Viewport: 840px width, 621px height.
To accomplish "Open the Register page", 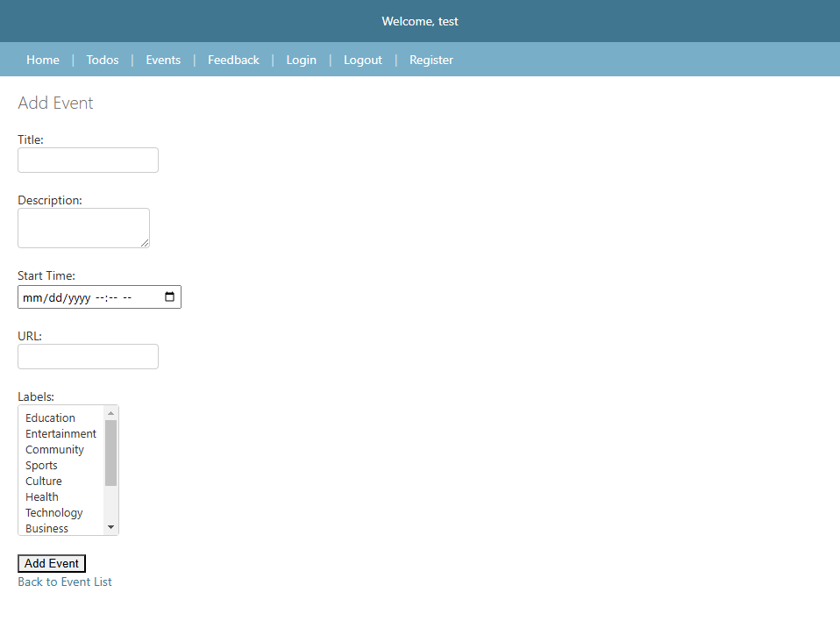I will point(431,60).
